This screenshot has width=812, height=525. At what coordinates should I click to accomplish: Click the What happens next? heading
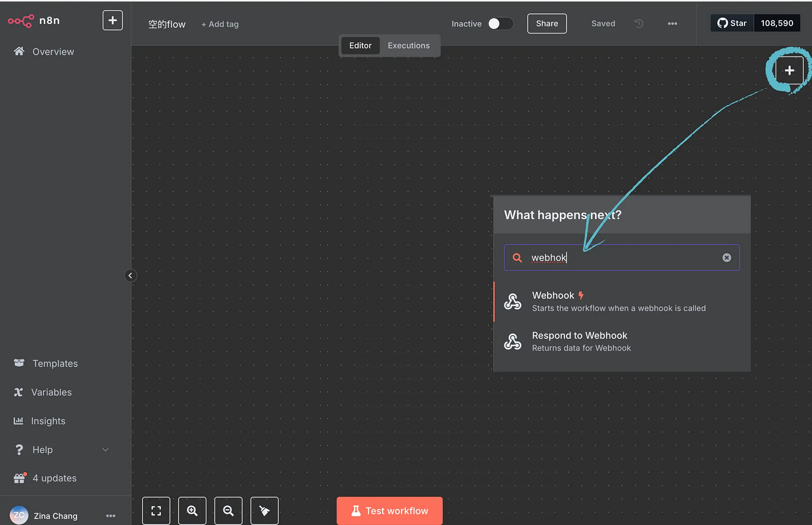pyautogui.click(x=563, y=215)
